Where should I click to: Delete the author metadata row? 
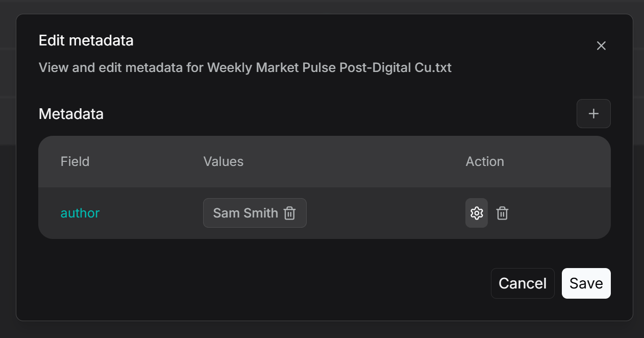pyautogui.click(x=503, y=213)
